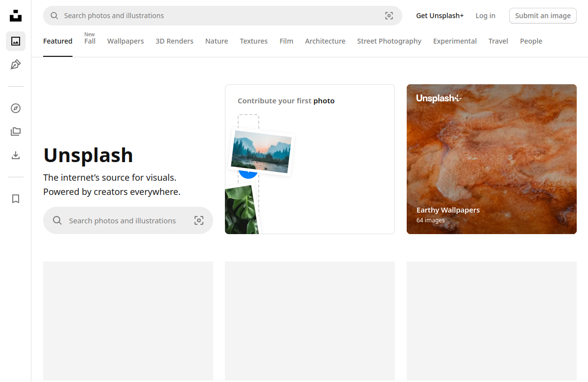588x382 pixels.
Task: Open the Explore compass icon
Action: tap(16, 108)
